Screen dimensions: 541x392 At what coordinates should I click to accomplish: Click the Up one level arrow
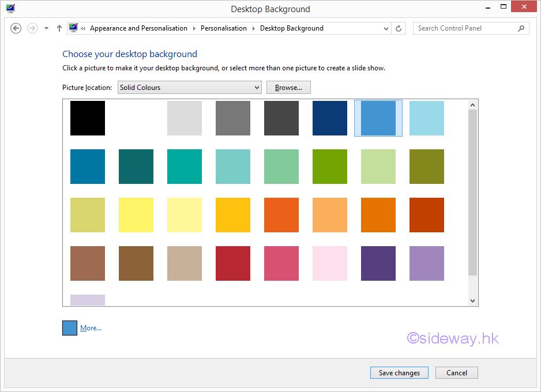[x=59, y=28]
